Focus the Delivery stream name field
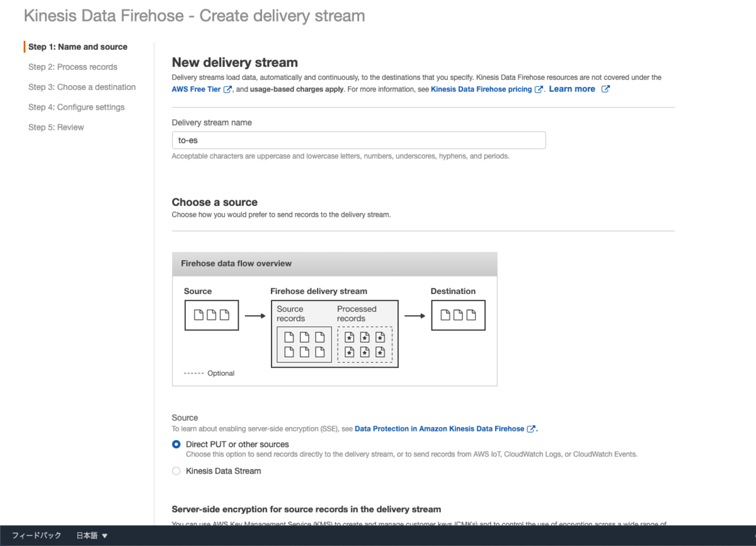The width and height of the screenshot is (756, 546). [358, 140]
